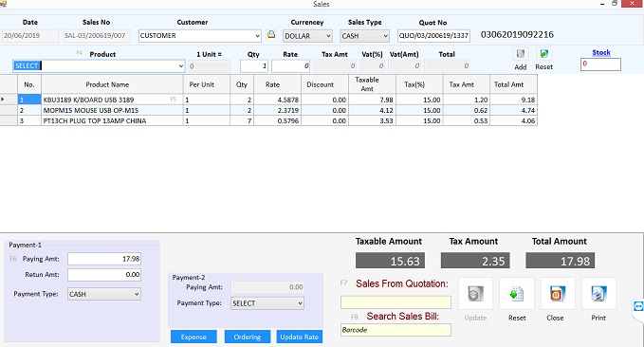Open the Customer dropdown
Viewport: 644px width, 347px height.
point(257,36)
